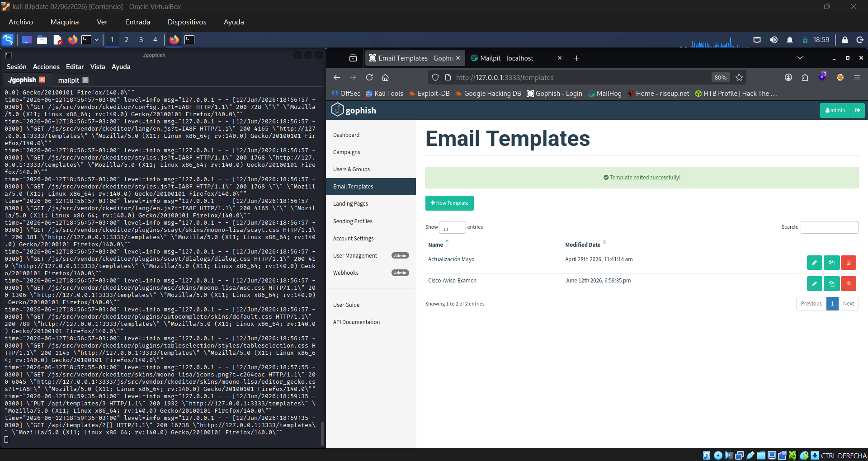Click the Gophish logout icon
This screenshot has width=868, height=461.
click(x=858, y=110)
